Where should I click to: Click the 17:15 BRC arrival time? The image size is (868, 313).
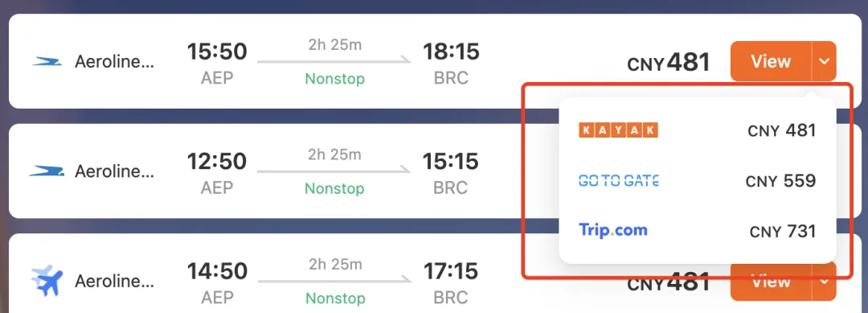coord(451,271)
